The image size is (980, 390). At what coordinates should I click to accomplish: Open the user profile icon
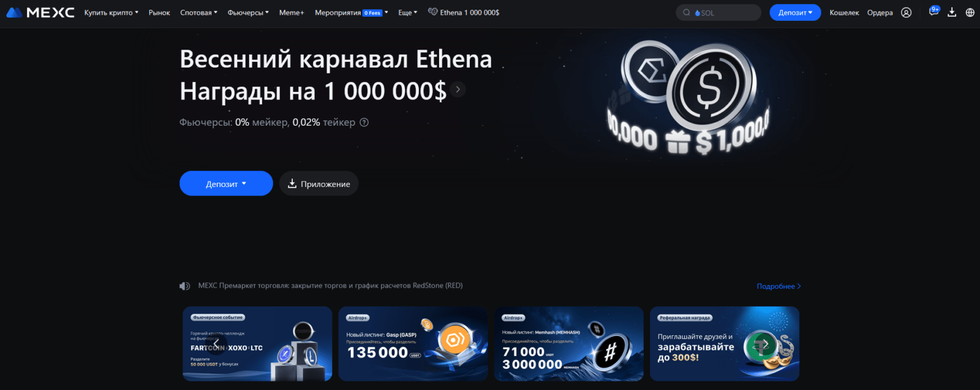click(907, 12)
